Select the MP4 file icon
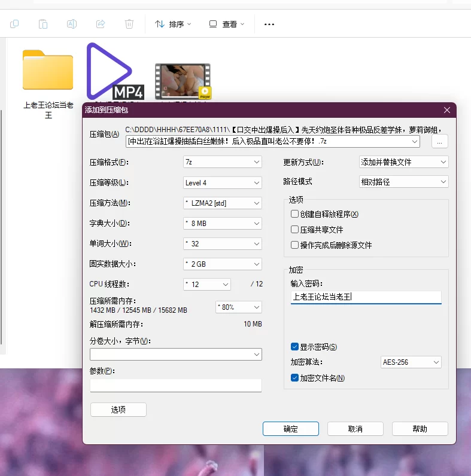Image resolution: width=471 pixels, height=476 pixels. click(114, 72)
